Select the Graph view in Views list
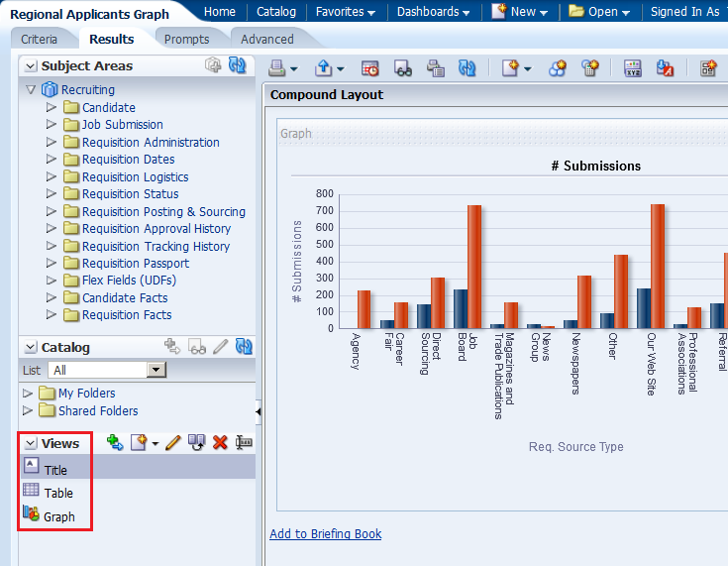Screen dimensions: 728x566 [x=58, y=516]
